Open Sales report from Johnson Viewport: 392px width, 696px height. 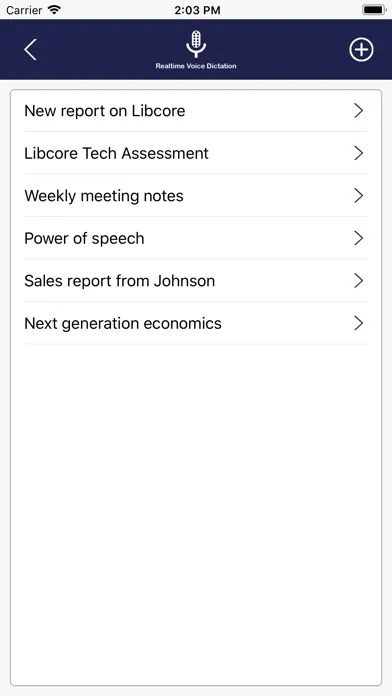coord(196,281)
